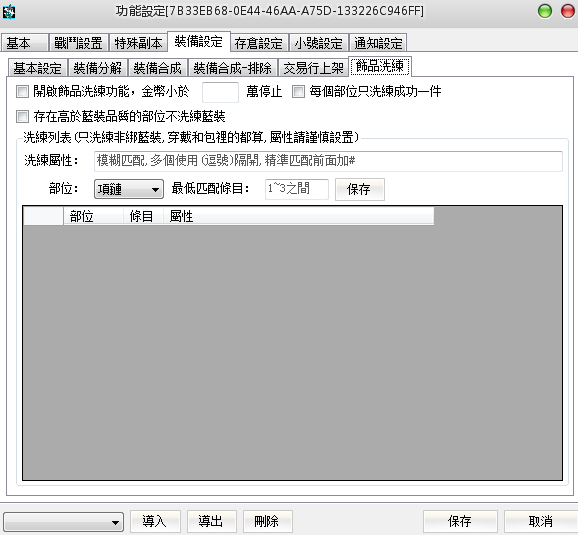Focus the 洗練屬性 text input field

328,161
